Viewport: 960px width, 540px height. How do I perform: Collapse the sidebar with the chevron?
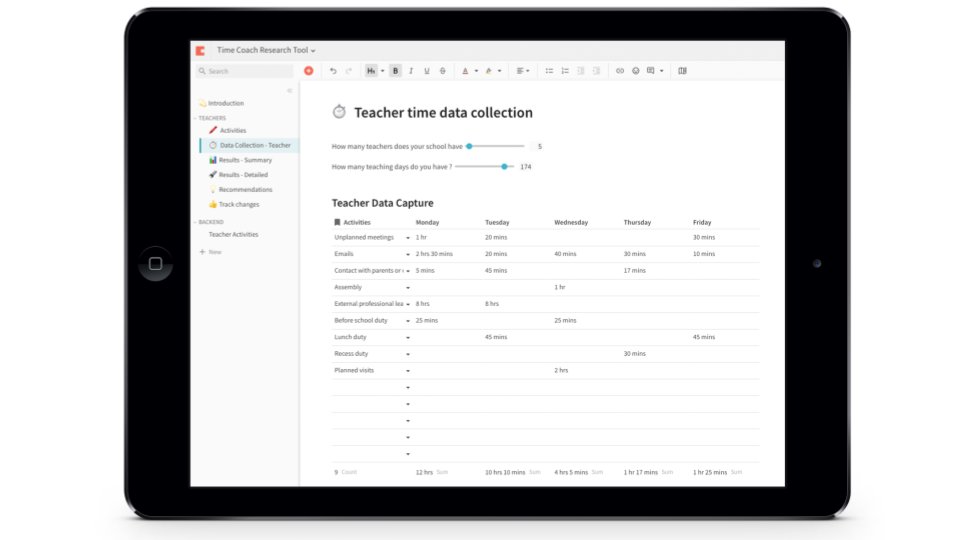click(x=290, y=91)
